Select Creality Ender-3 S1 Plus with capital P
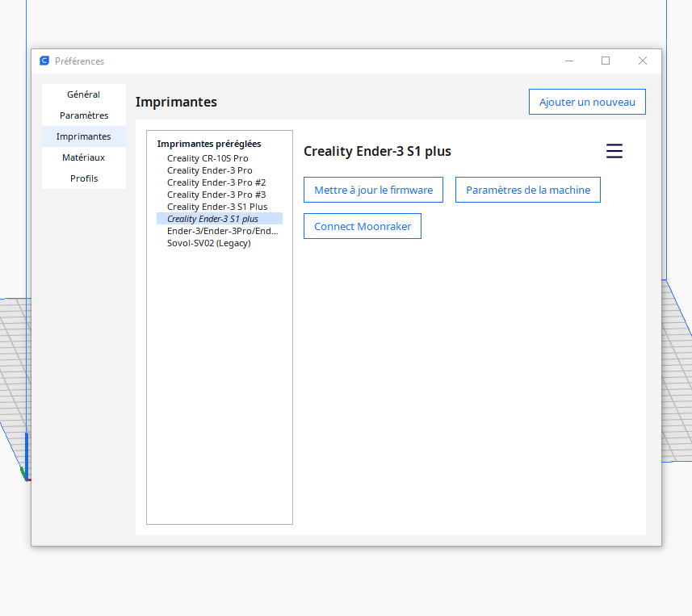The width and height of the screenshot is (692, 616). click(x=220, y=207)
